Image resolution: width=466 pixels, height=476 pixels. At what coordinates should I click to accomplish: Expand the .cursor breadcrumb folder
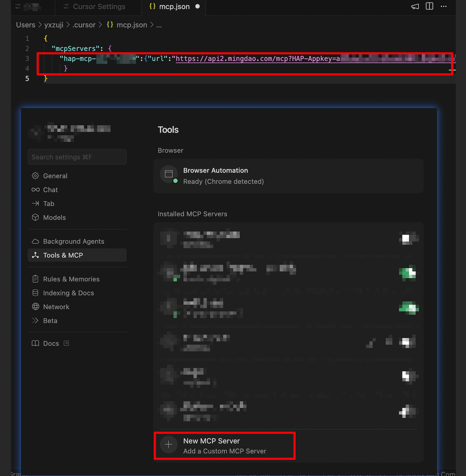[84, 25]
